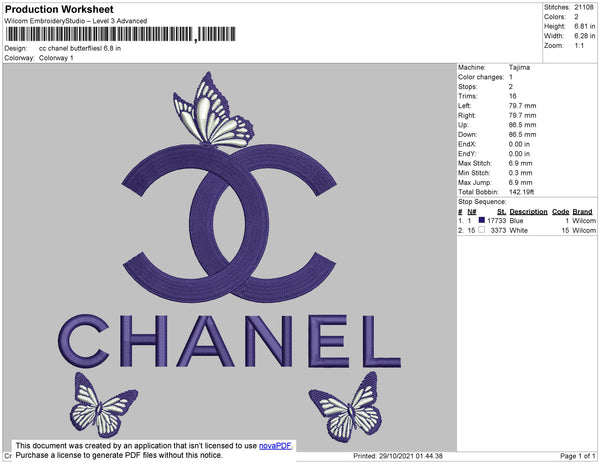Click the embroidered CHANEL lettering

[229, 341]
